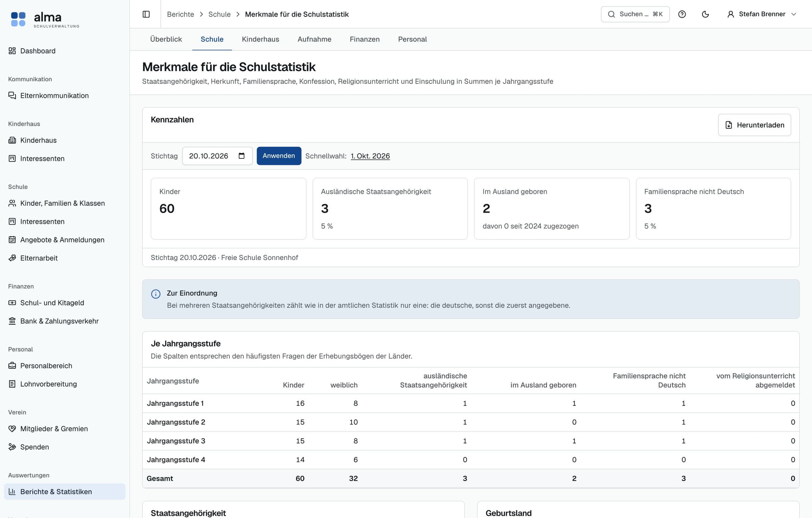Switch to the Überblick tab
812x518 pixels.
click(166, 39)
